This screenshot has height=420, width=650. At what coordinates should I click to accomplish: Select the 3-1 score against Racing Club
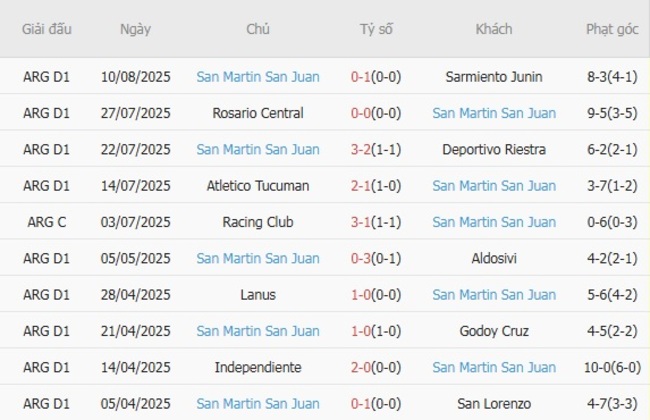click(x=361, y=222)
